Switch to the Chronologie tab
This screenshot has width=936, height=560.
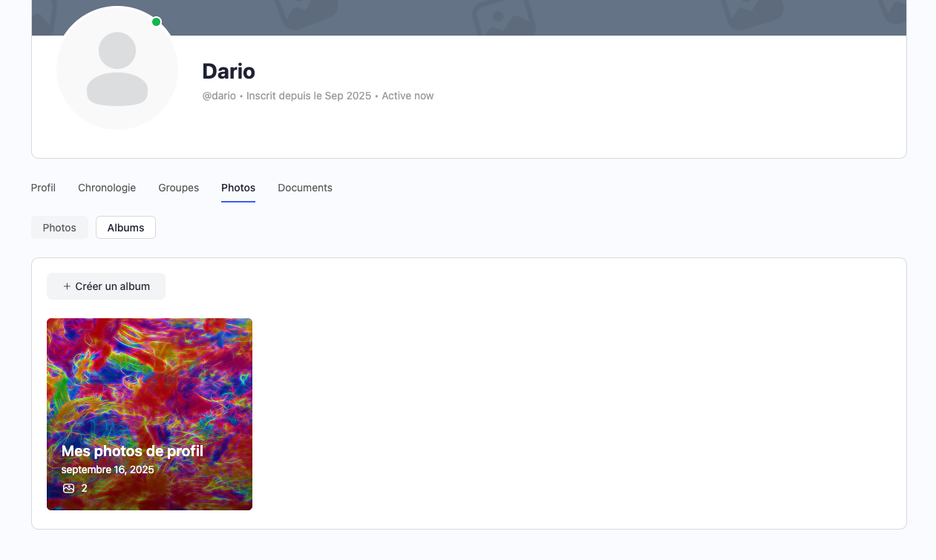point(107,188)
